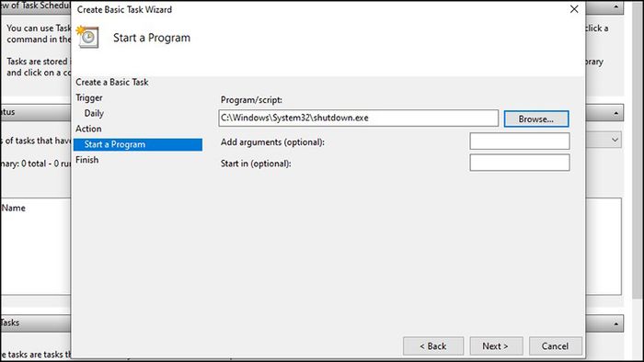The height and width of the screenshot is (362, 644).
Task: Select the Finish step in sidebar
Action: (87, 160)
